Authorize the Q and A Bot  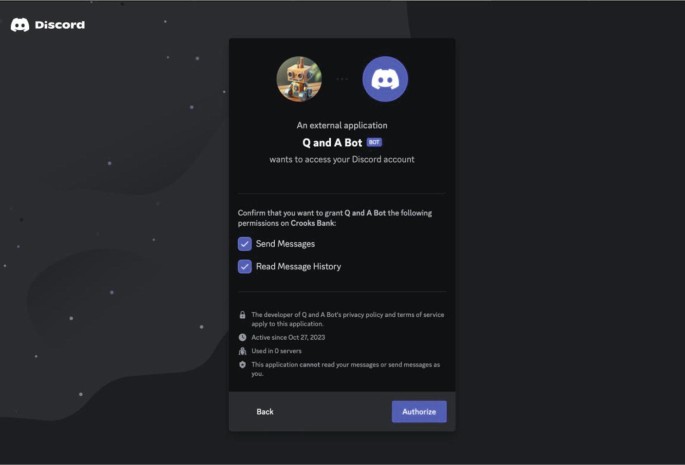coord(419,412)
